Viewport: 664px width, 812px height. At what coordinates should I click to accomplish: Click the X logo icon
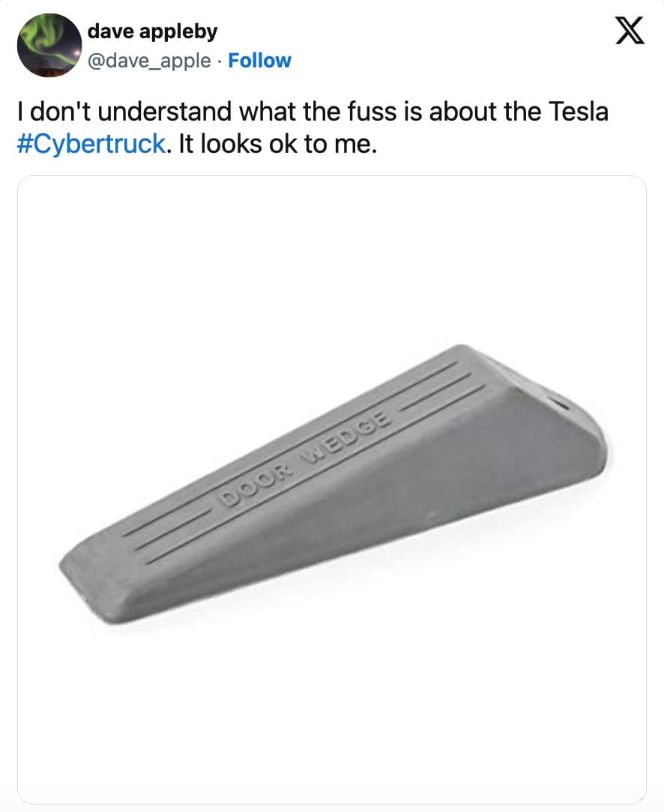pyautogui.click(x=630, y=32)
